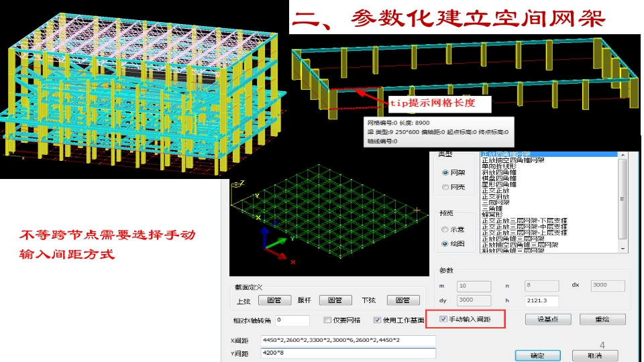The image size is (644, 362).
Task: Confirm with the 确定 button
Action: pos(537,355)
